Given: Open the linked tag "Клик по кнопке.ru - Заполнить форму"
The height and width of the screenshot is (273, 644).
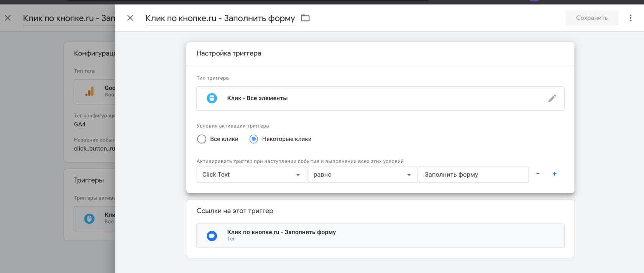Looking at the screenshot, I should point(281,232).
